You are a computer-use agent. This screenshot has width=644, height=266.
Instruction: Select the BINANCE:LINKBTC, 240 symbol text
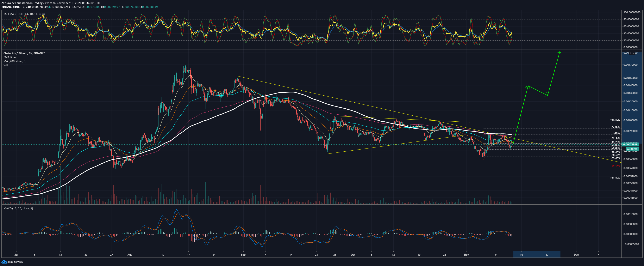(16, 7)
